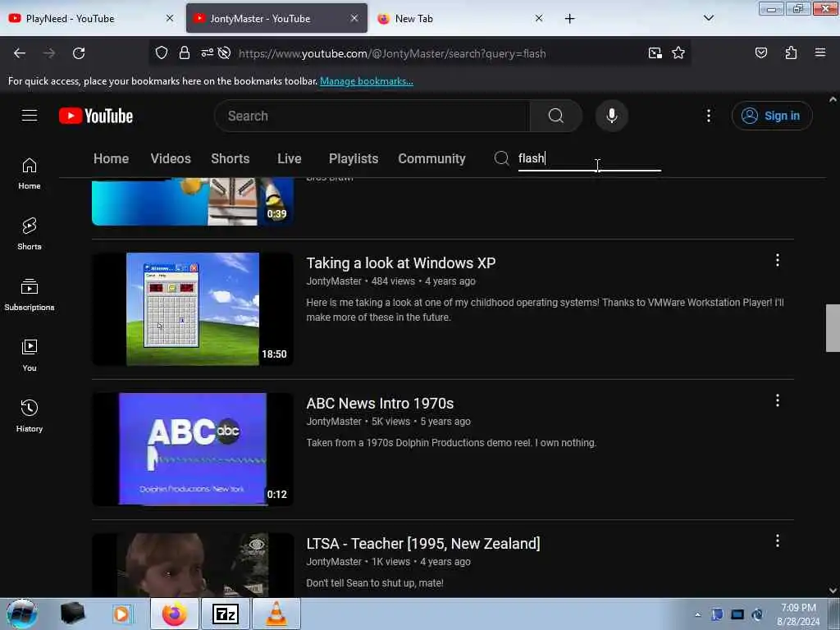
Task: Open the options menu for LTSA Teacher video
Action: click(778, 541)
